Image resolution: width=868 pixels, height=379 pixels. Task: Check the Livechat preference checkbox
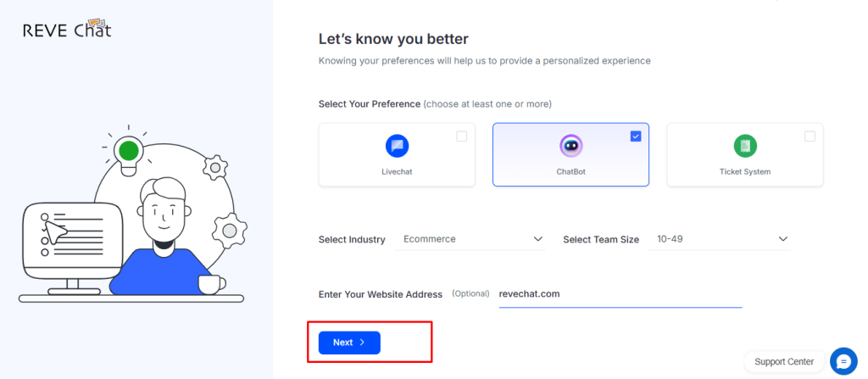click(462, 137)
